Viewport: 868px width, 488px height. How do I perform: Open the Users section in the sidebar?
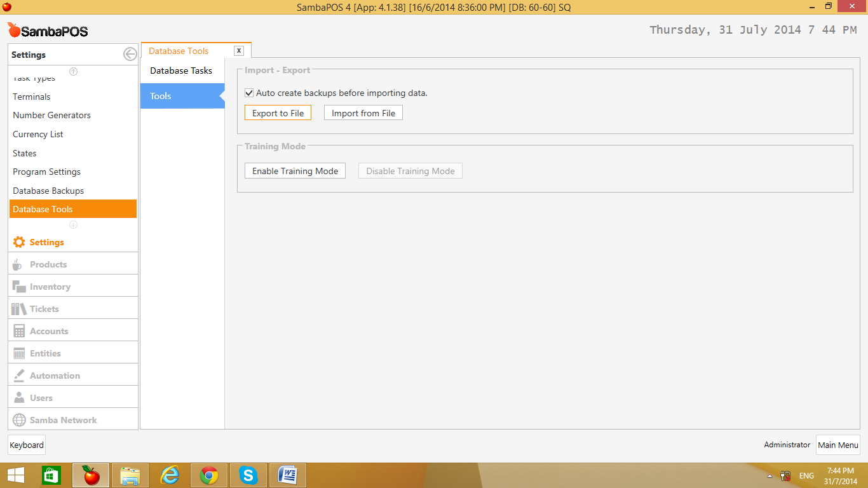[x=41, y=397]
